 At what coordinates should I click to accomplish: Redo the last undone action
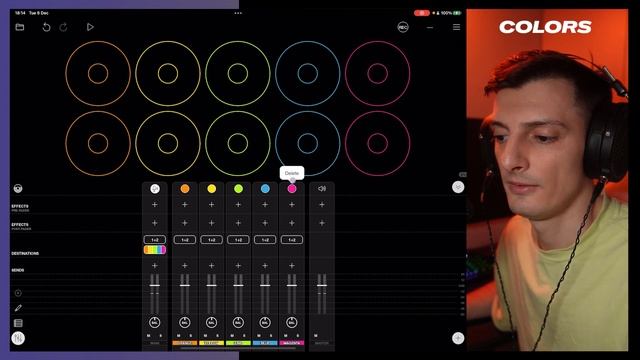click(x=63, y=27)
